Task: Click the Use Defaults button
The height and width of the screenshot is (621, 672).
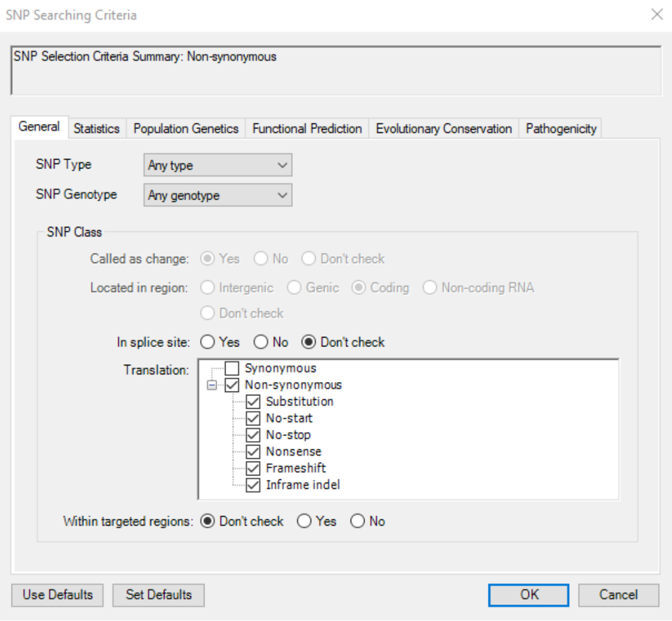Action: coord(57,595)
